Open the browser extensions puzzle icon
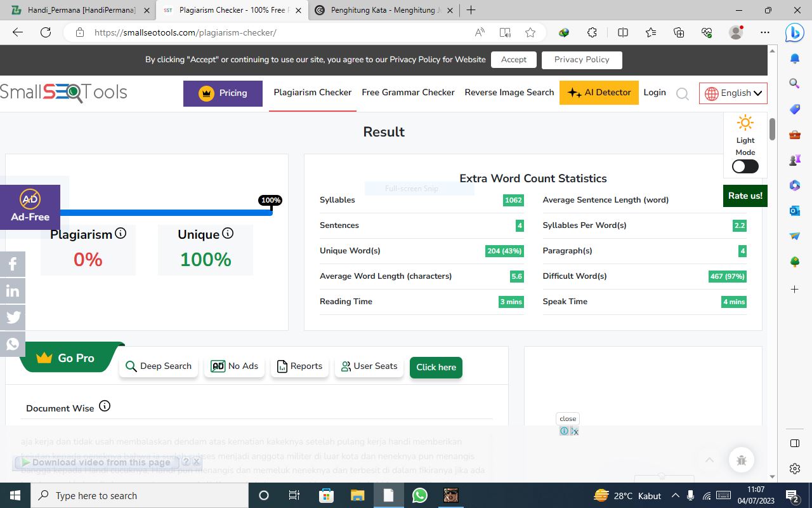 pos(592,32)
